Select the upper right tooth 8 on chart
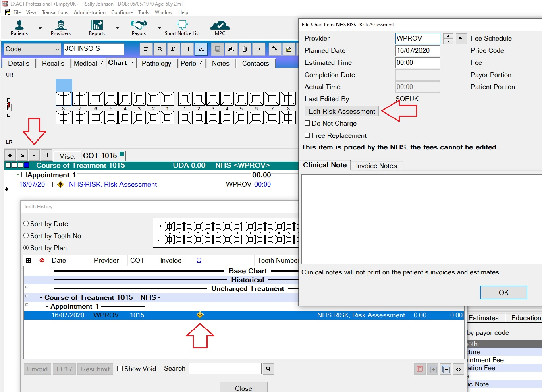The width and height of the screenshot is (542, 392). pos(63,99)
